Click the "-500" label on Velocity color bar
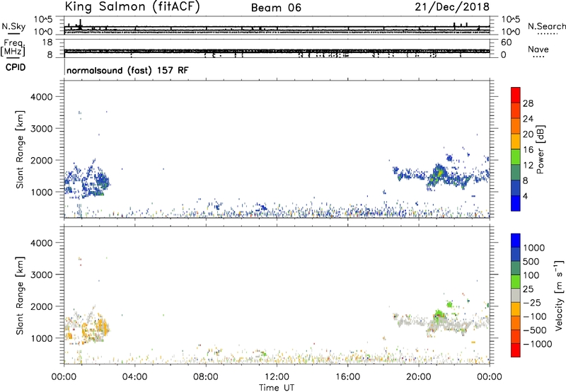This screenshot has height=392, width=566. pyautogui.click(x=535, y=330)
